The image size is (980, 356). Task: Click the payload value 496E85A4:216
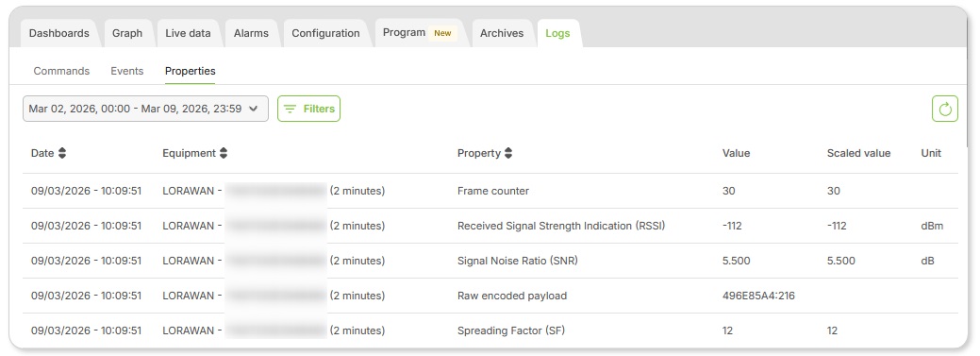click(758, 296)
